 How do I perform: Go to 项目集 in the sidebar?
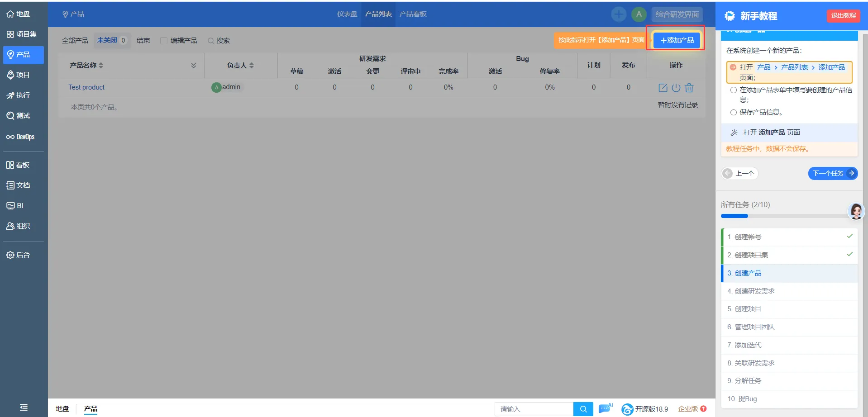(22, 34)
